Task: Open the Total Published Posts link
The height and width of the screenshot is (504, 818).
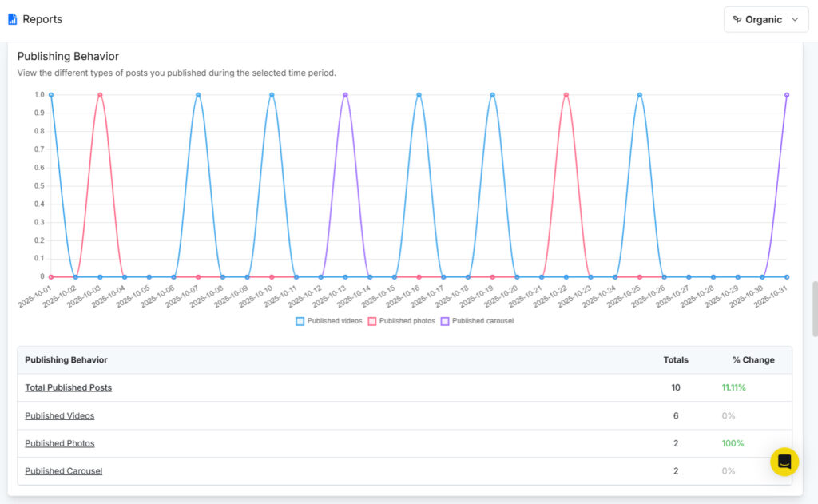Action: pyautogui.click(x=69, y=387)
